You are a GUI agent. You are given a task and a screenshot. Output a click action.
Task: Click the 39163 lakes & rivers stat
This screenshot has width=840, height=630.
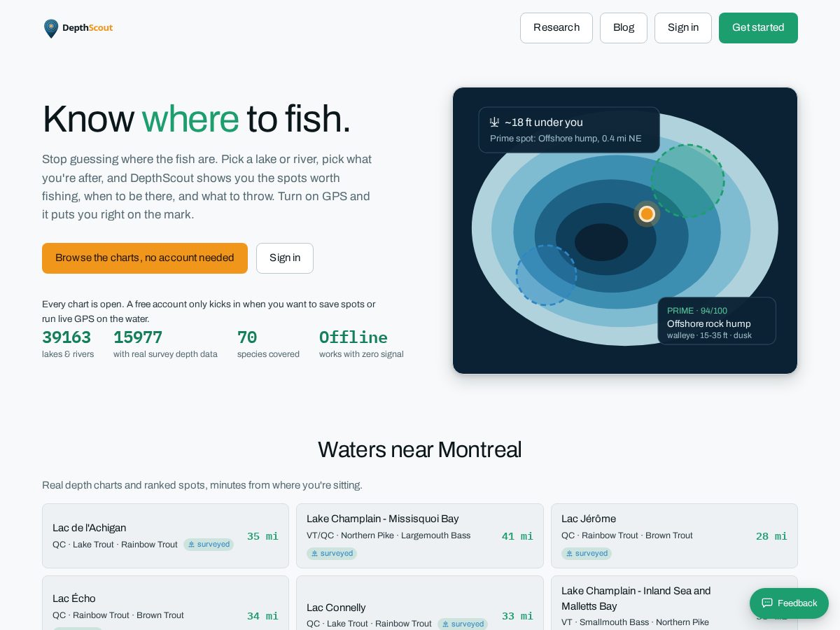pos(68,344)
